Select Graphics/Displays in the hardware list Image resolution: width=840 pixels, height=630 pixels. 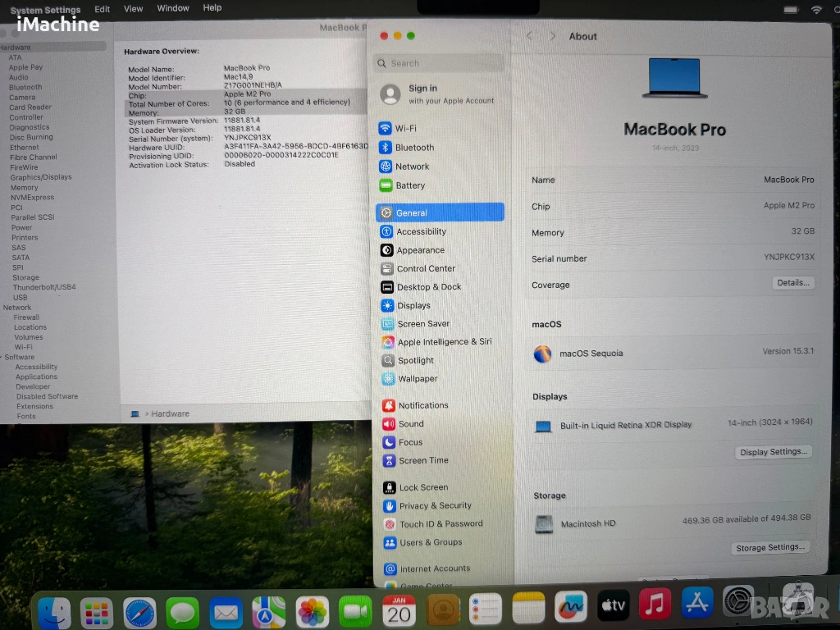[x=41, y=177]
